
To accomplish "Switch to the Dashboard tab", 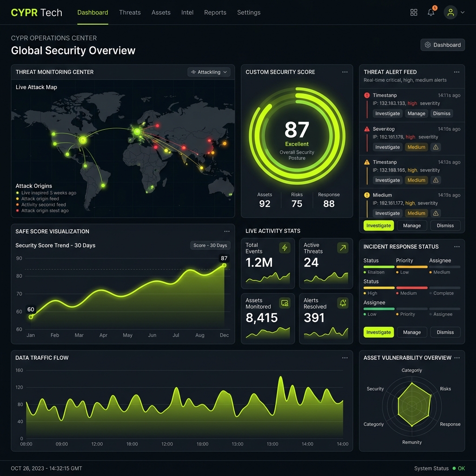I will tap(93, 13).
